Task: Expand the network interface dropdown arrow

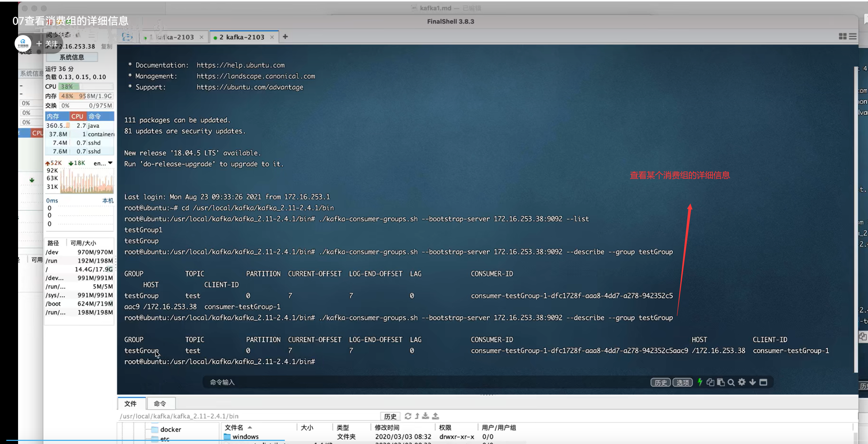Action: tap(110, 163)
